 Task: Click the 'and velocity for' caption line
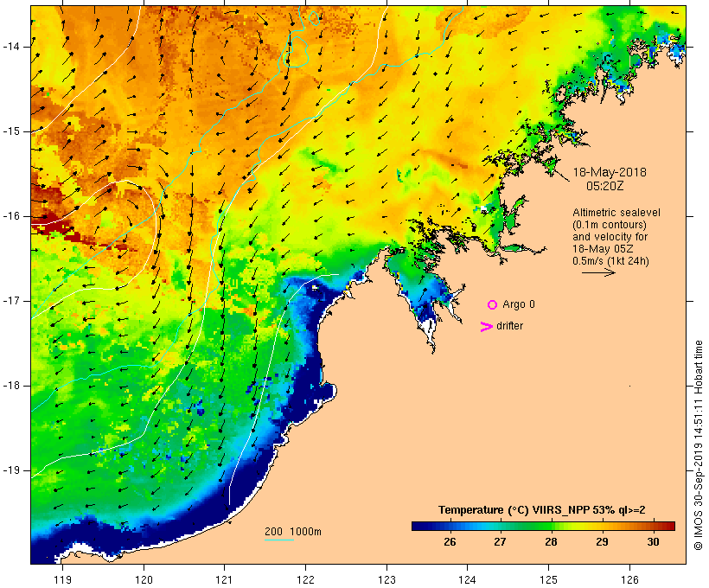(610, 237)
